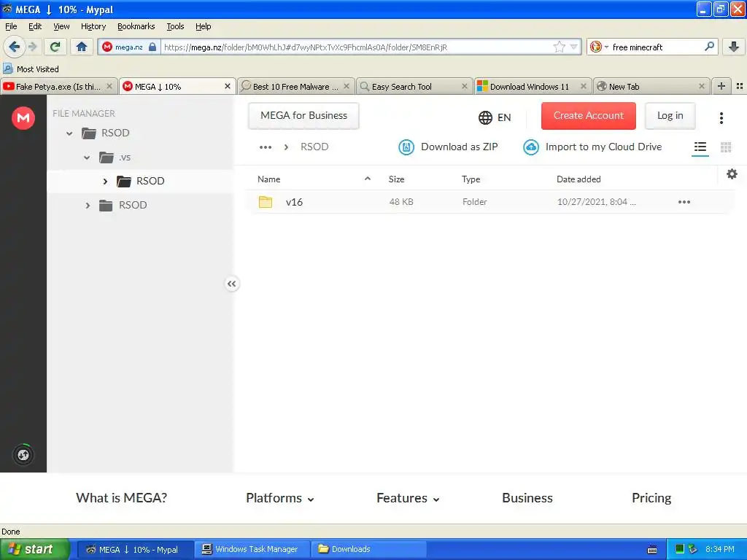Switch to Best 10 Free Malware tab

coord(296,86)
